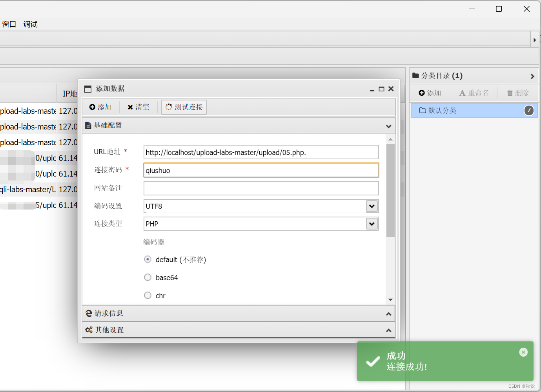
Task: Click the first upload-labs-master table row
Action: pyautogui.click(x=38, y=111)
